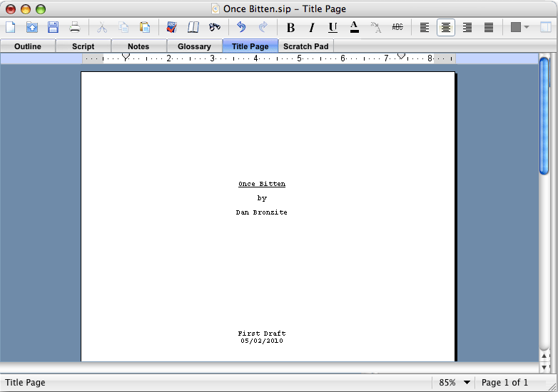Open a file using the folder icon
This screenshot has height=392, width=558.
[31, 27]
